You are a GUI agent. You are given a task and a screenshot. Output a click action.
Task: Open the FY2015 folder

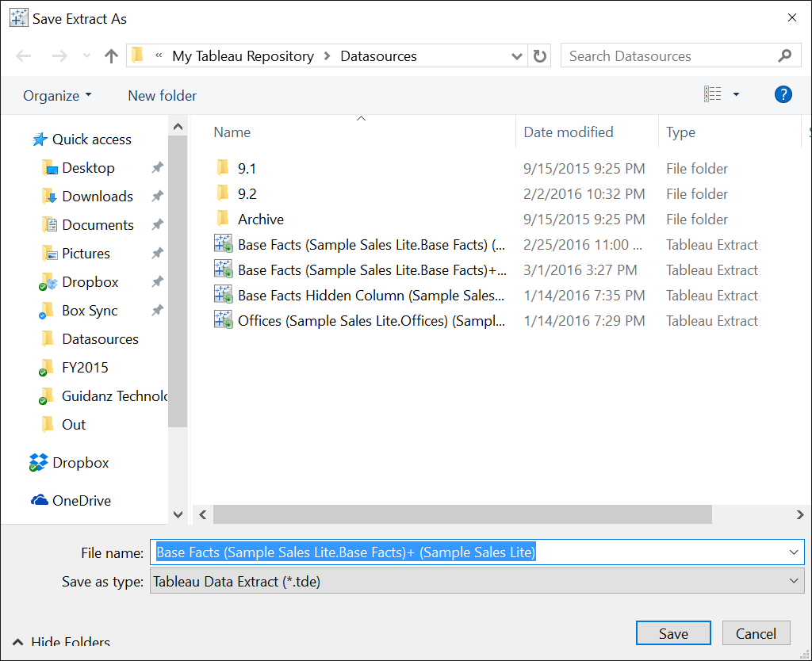[x=74, y=367]
